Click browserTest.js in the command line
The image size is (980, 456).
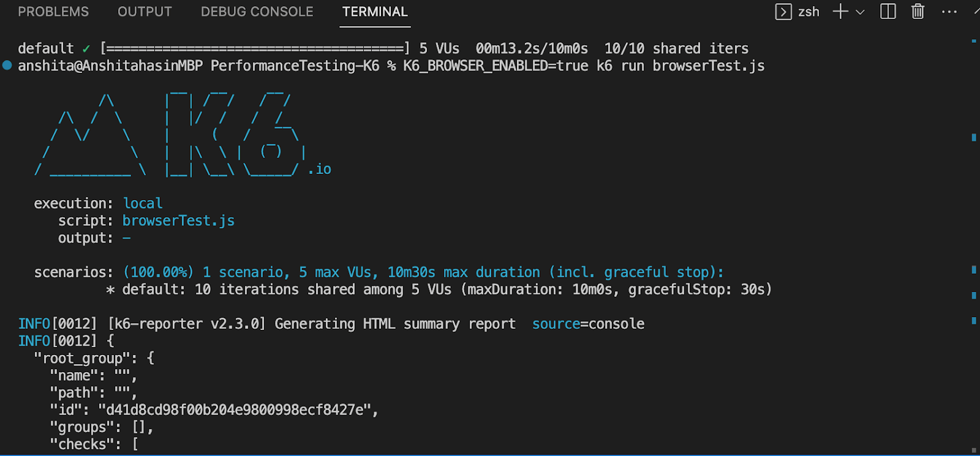pos(708,65)
